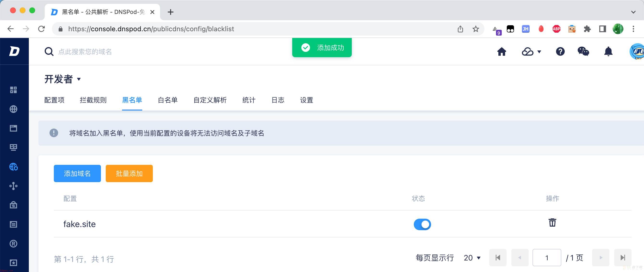Open the globe domain icon in the sidebar
Viewport: 644px width, 272px height.
coord(13,109)
